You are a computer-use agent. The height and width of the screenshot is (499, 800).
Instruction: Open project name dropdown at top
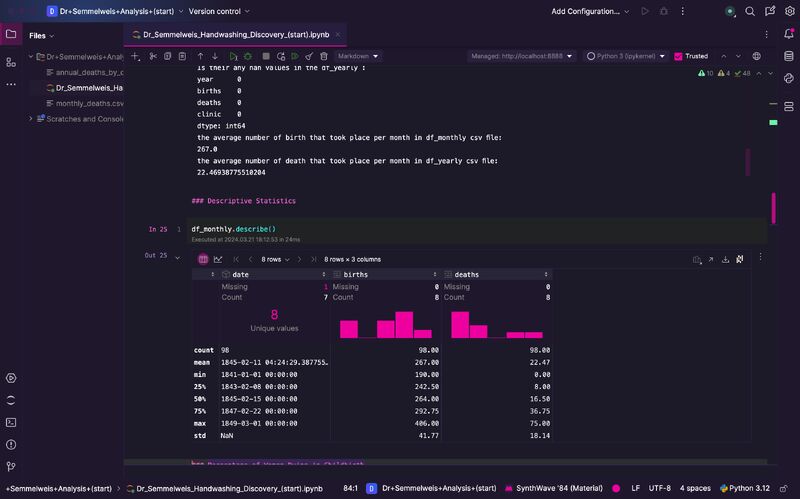[x=115, y=11]
